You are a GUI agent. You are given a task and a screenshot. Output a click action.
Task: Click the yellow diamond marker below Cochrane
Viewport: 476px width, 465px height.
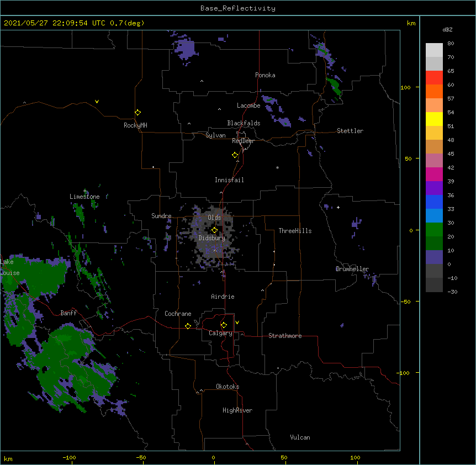(188, 326)
